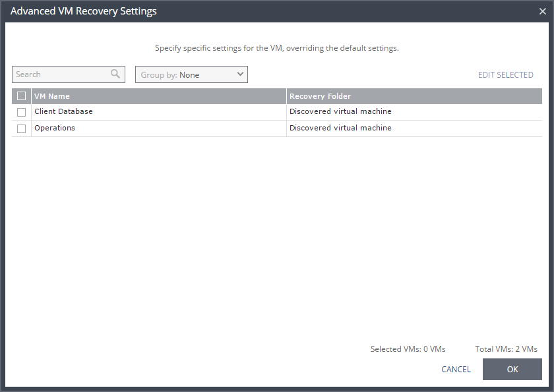Open the Group by dropdown

click(x=191, y=74)
